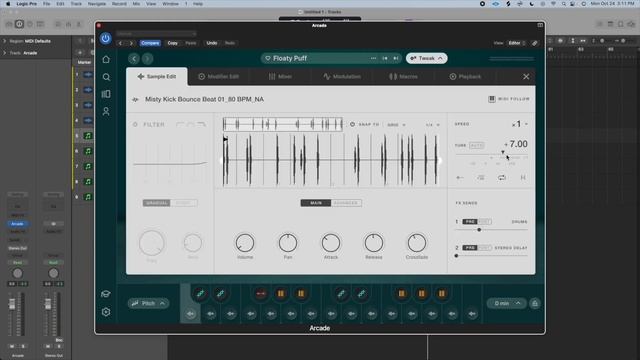Open the Arcade tutorials graduation cap icon
The width and height of the screenshot is (640, 360).
pyautogui.click(x=106, y=294)
